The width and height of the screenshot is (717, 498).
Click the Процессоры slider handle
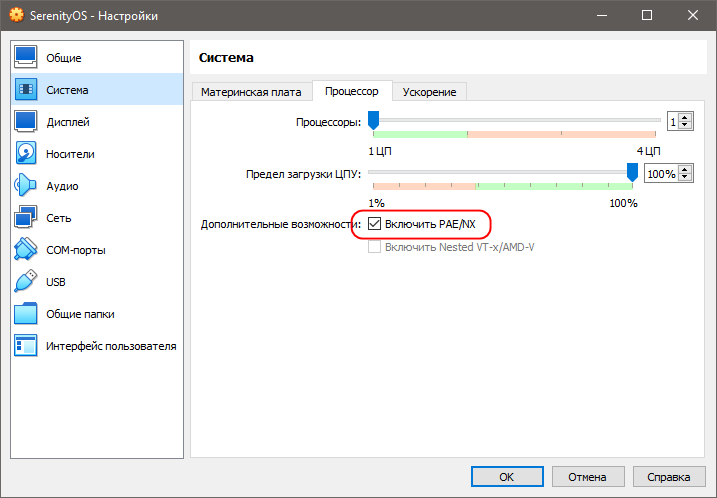pos(374,120)
